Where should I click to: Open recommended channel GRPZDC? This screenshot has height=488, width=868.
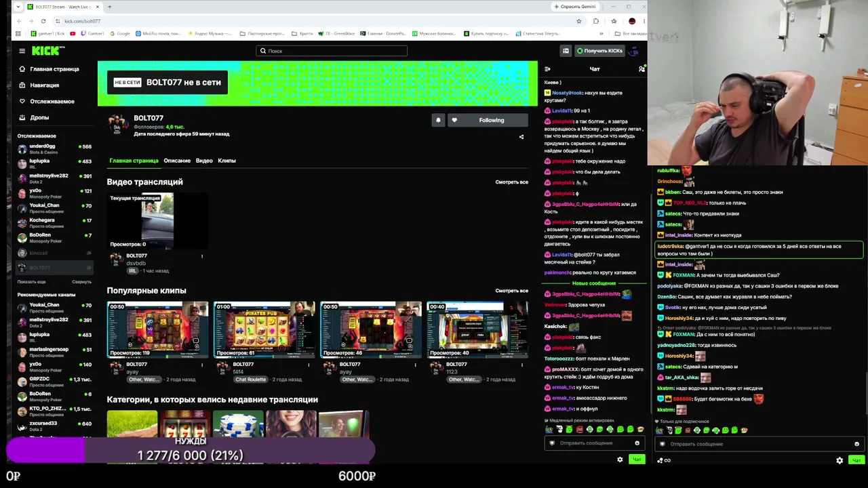[54, 382]
